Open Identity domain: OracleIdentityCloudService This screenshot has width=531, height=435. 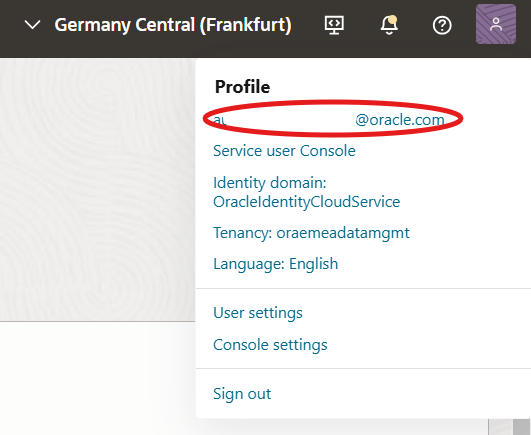306,192
